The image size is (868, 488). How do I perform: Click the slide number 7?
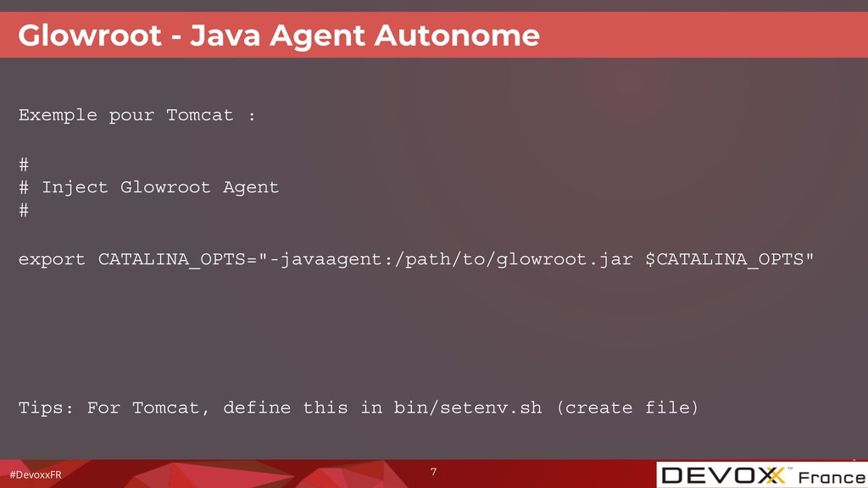(x=433, y=472)
